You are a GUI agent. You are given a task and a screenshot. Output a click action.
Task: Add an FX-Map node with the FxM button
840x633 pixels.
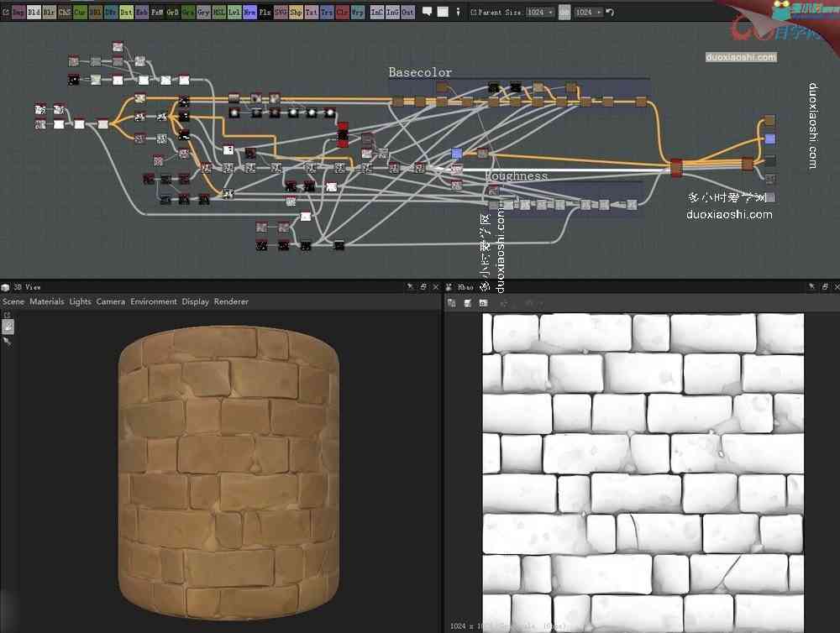158,12
